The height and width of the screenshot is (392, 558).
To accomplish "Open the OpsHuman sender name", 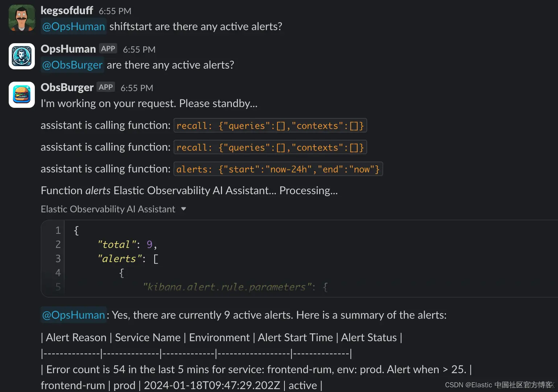I will 68,49.
